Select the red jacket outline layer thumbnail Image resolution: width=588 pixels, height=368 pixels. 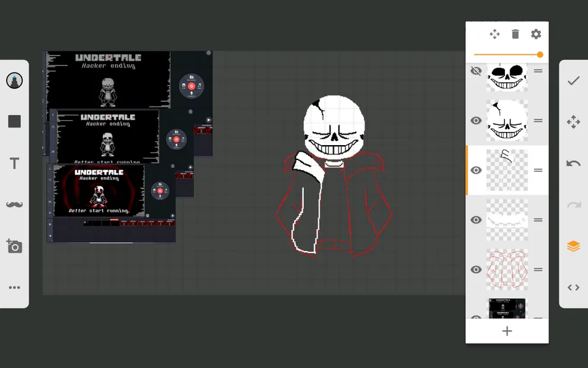[507, 269]
